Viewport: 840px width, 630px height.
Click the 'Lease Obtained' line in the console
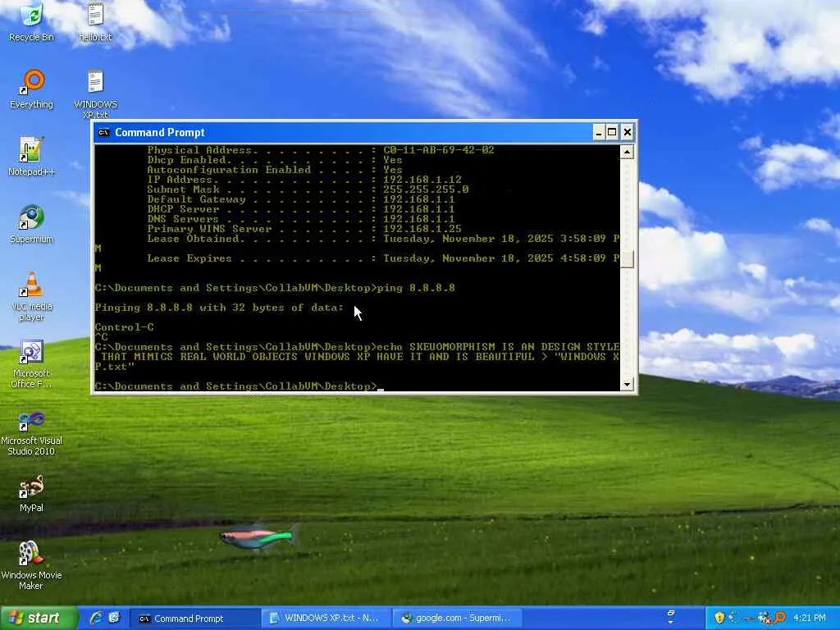point(383,239)
